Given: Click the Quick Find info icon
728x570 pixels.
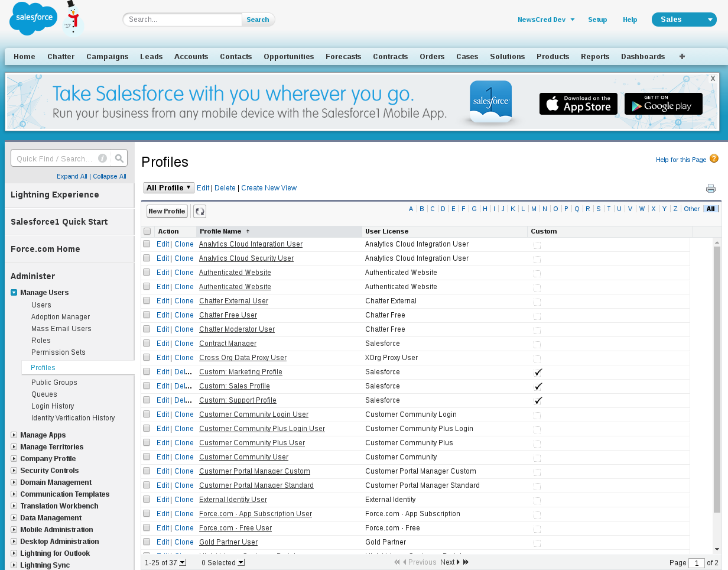Looking at the screenshot, I should click(102, 158).
